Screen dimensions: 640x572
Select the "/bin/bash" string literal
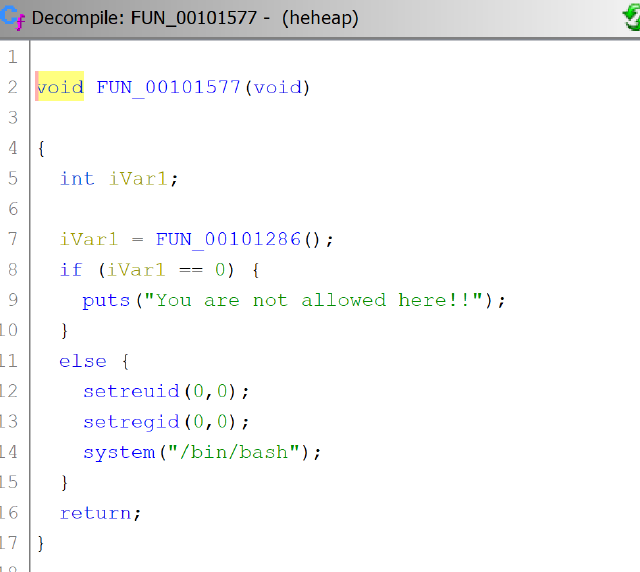(x=234, y=452)
